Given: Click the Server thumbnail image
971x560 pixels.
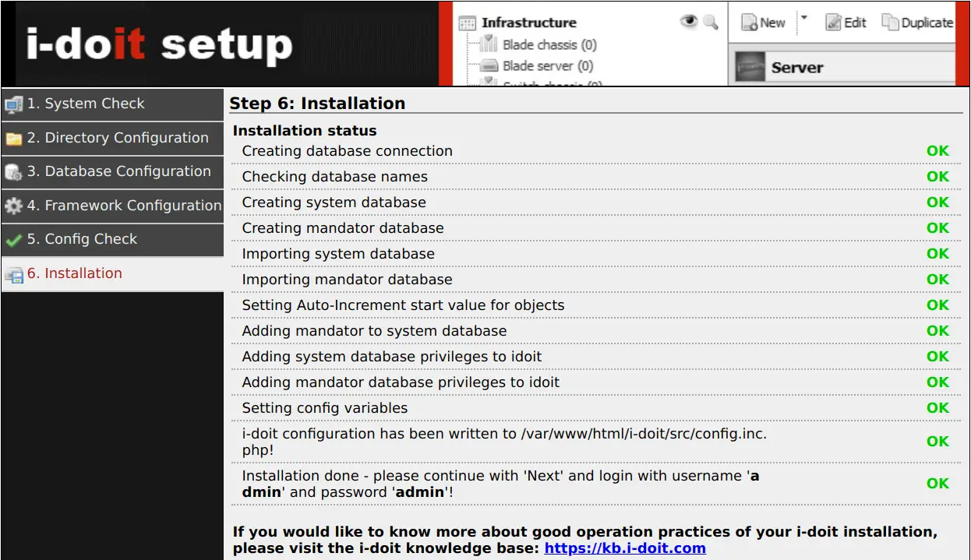Looking at the screenshot, I should coord(750,66).
